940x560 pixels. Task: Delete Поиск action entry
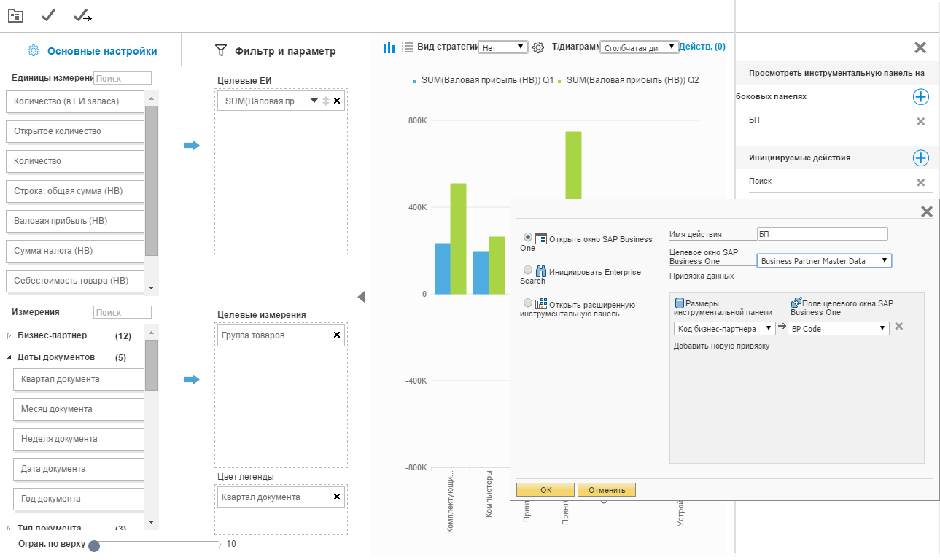coord(920,182)
